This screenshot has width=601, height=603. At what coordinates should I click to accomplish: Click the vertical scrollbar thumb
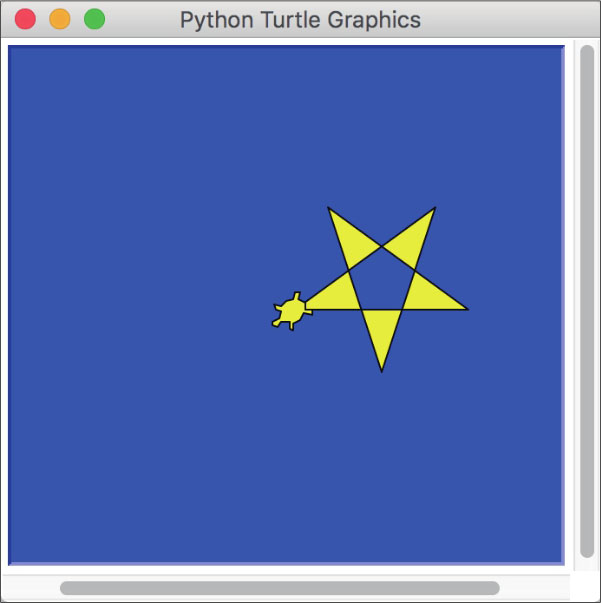pyautogui.click(x=587, y=301)
